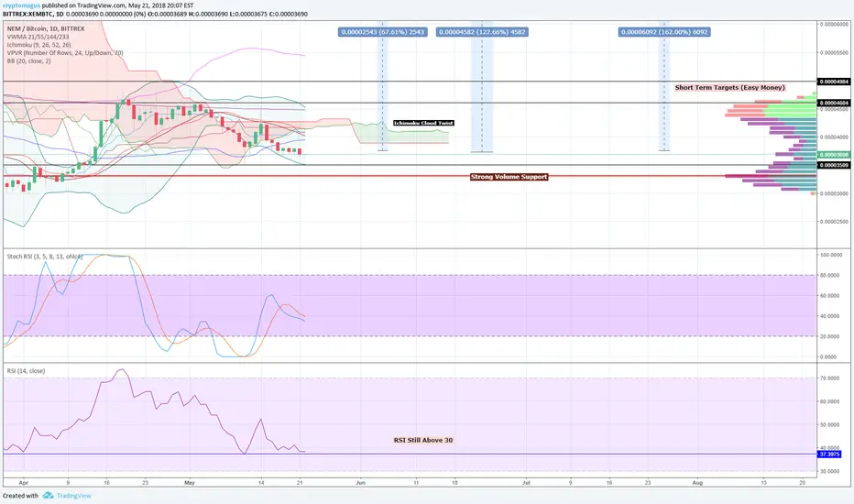This screenshot has height=504, width=854.
Task: Select the RSI (14, close) label
Action: [27, 370]
